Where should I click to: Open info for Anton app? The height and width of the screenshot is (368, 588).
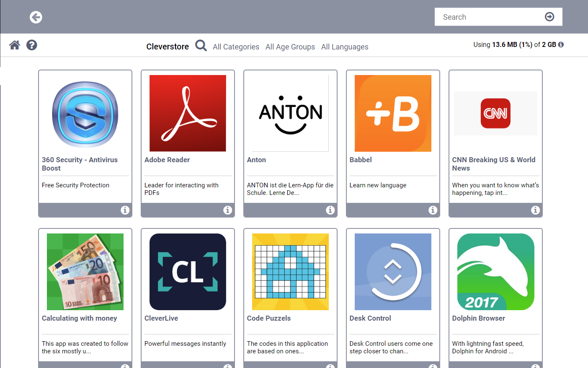[x=330, y=210]
